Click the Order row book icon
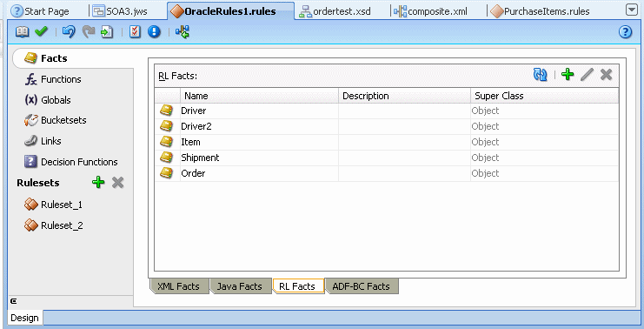644x329 pixels. [x=166, y=172]
